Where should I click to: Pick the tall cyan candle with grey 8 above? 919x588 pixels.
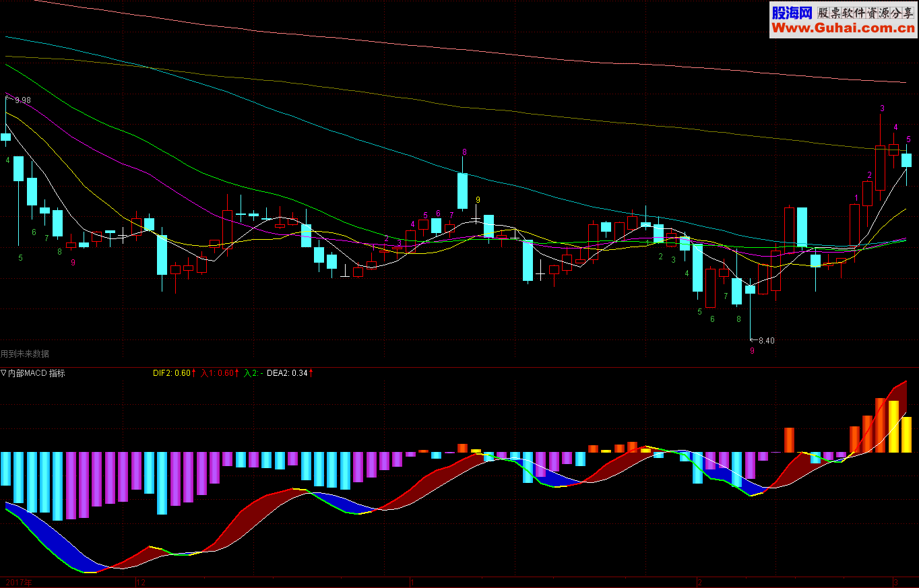(463, 191)
